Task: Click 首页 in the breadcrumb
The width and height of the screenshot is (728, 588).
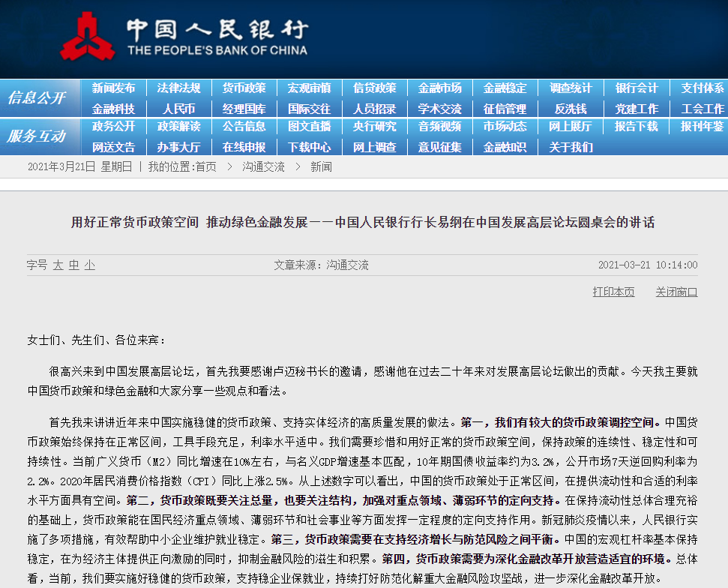Action: click(x=205, y=166)
